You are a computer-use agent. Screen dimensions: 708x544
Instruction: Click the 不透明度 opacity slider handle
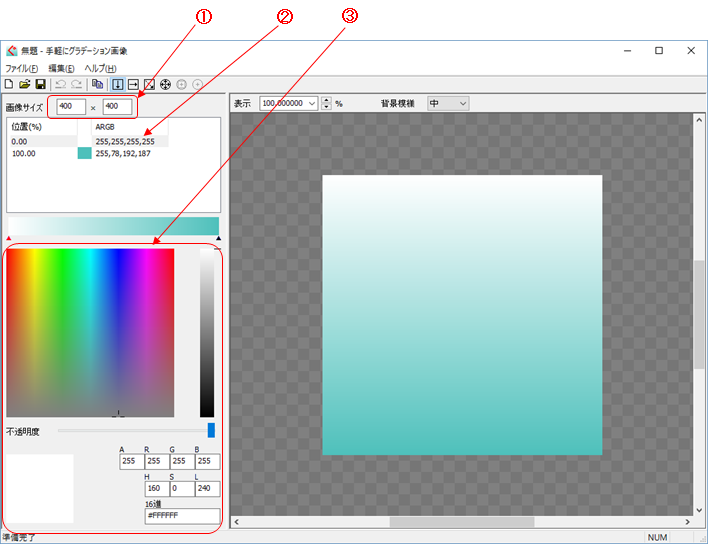click(x=211, y=430)
